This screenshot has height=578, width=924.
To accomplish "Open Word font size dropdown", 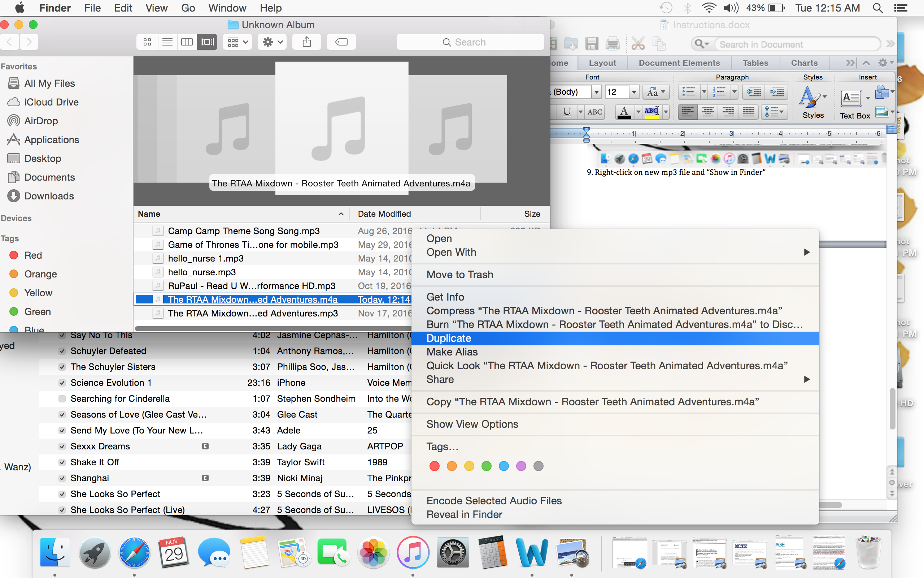I will (x=634, y=92).
